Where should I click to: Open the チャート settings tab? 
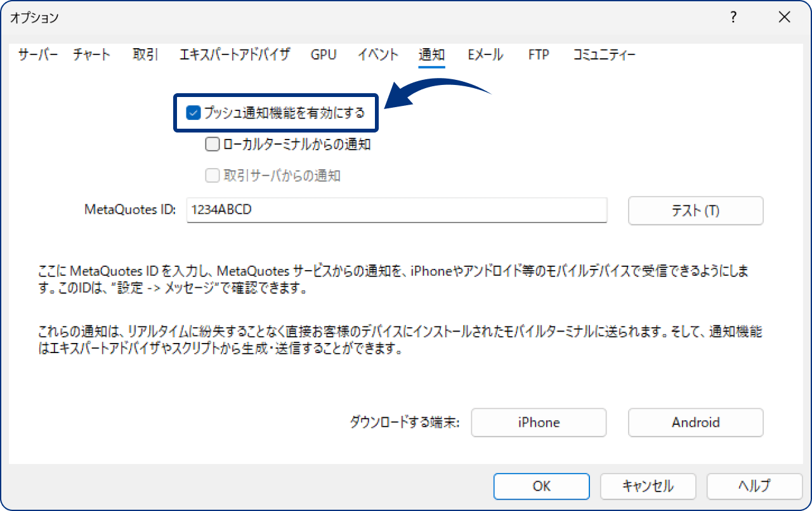point(91,55)
